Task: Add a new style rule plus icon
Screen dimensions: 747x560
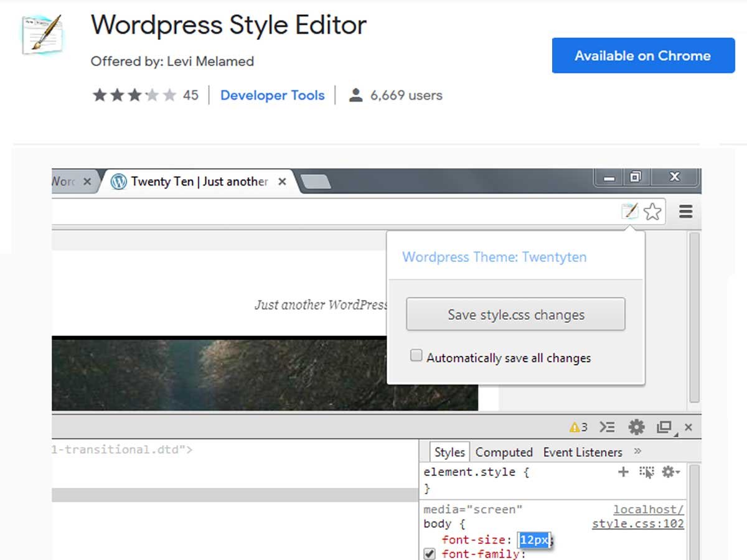Action: pos(623,472)
